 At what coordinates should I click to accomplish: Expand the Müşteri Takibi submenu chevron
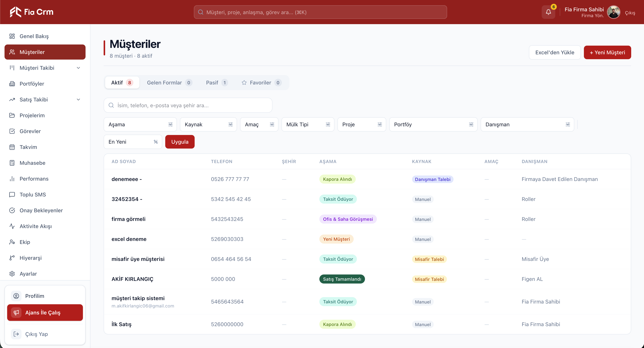point(78,68)
